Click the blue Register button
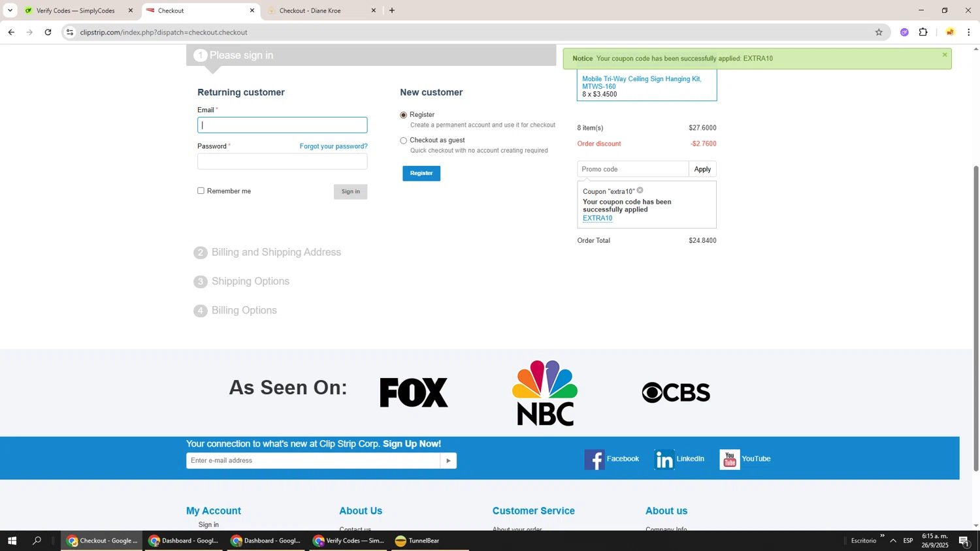This screenshot has height=551, width=980. coord(421,173)
